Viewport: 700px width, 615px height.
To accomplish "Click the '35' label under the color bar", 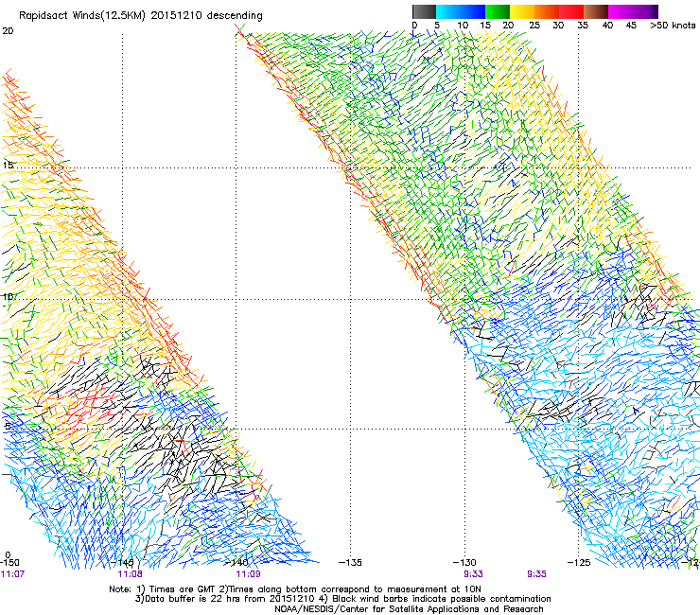I will (583, 26).
